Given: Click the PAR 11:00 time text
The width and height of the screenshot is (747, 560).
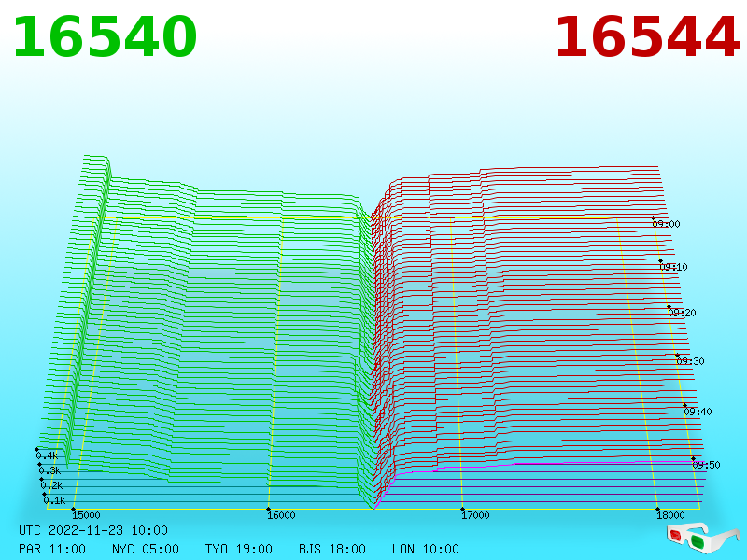Looking at the screenshot, I should coord(52,549).
